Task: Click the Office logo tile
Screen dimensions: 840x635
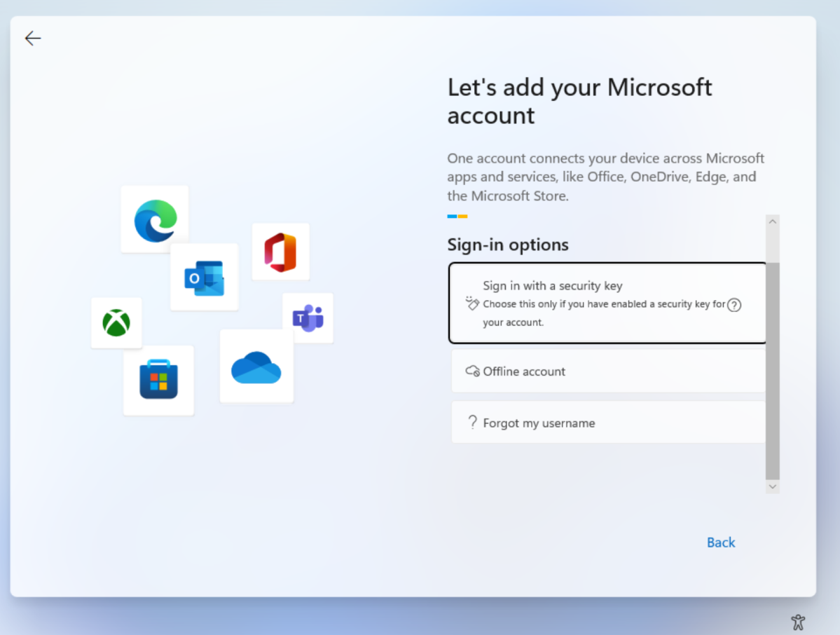Action: pos(281,252)
